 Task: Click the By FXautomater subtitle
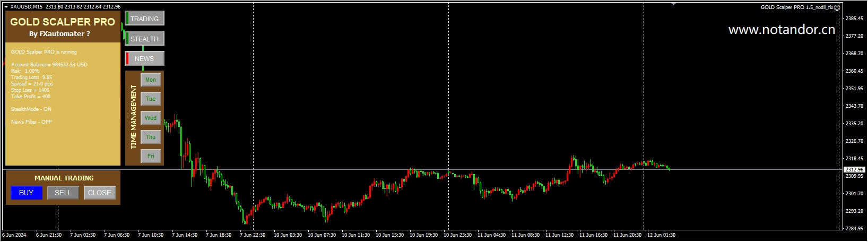[x=59, y=34]
